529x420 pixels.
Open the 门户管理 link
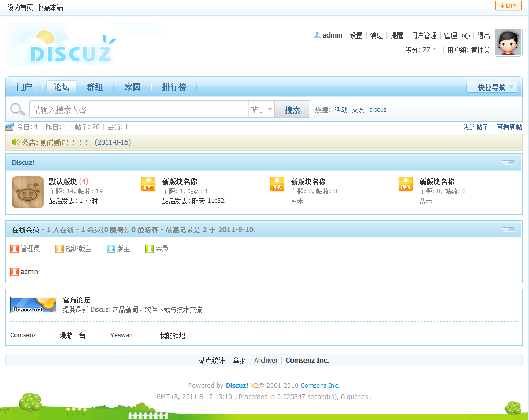(x=424, y=35)
